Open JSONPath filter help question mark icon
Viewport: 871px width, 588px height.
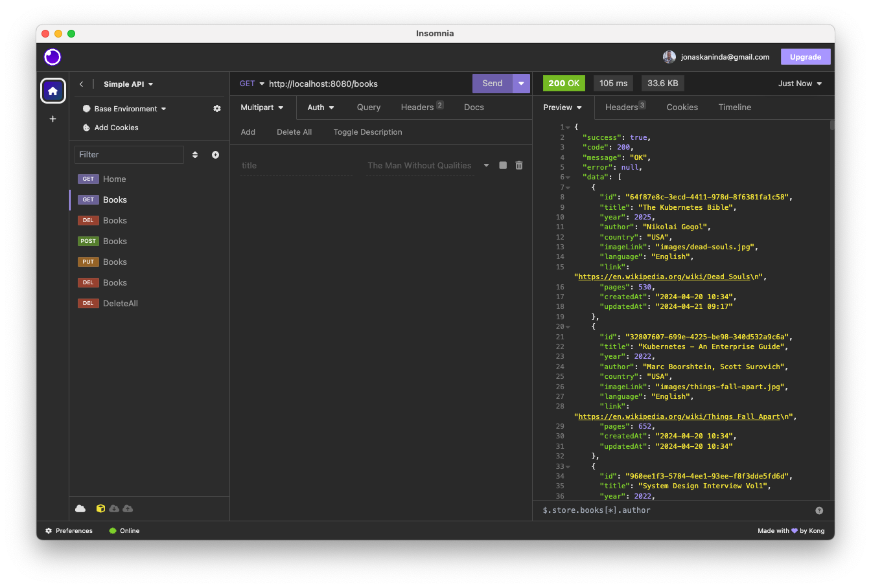click(x=819, y=510)
